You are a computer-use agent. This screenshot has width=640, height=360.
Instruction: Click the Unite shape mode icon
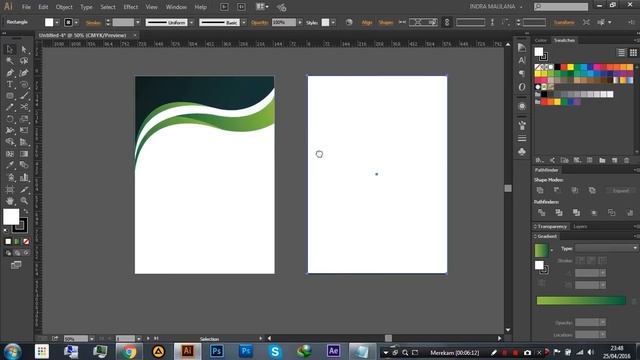(x=540, y=191)
